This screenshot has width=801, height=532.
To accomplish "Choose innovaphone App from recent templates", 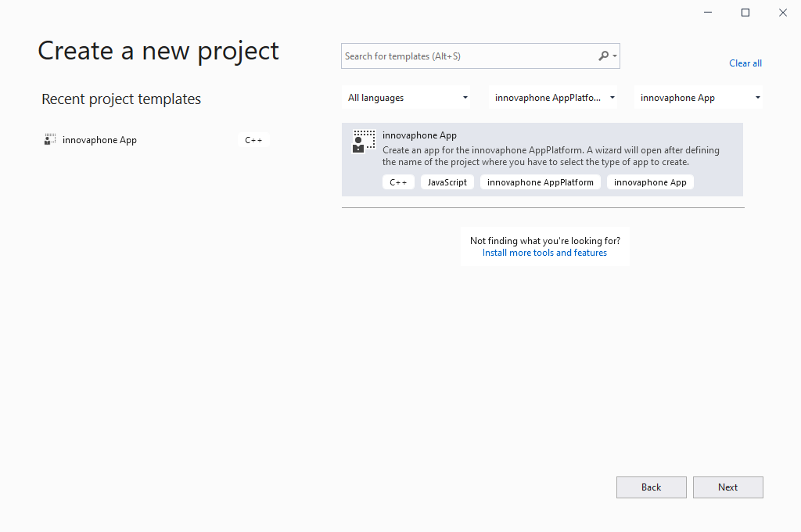I will [100, 140].
